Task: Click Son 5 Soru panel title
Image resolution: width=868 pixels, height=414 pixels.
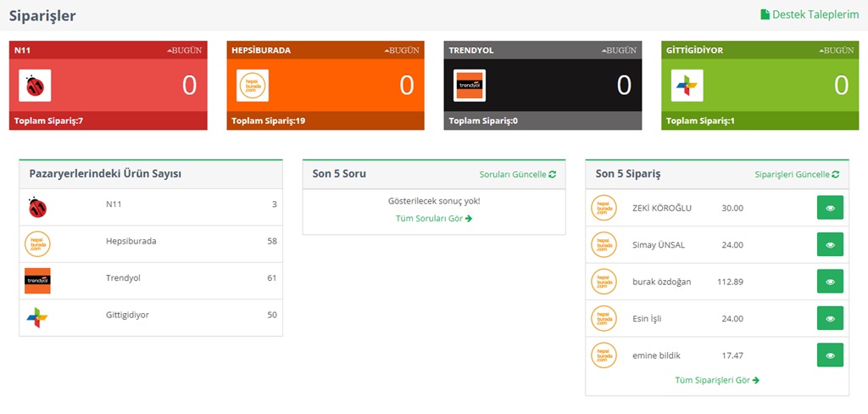Action: [x=339, y=173]
